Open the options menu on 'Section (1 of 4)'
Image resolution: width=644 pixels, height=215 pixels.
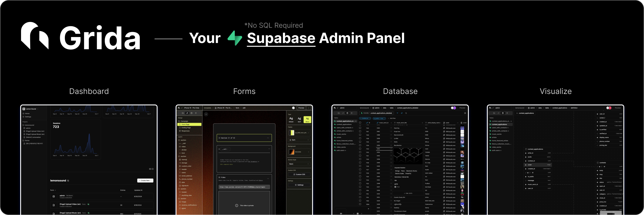268,138
